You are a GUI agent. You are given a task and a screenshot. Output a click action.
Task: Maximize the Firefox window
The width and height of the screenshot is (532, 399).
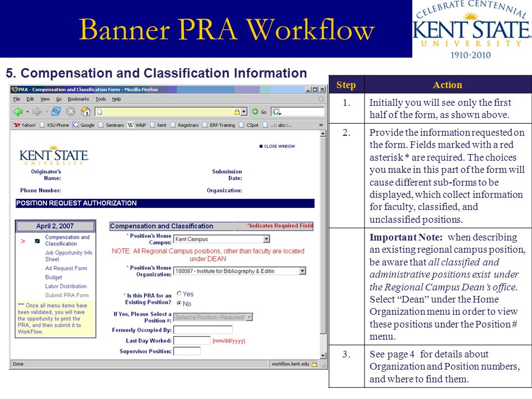[x=315, y=90]
